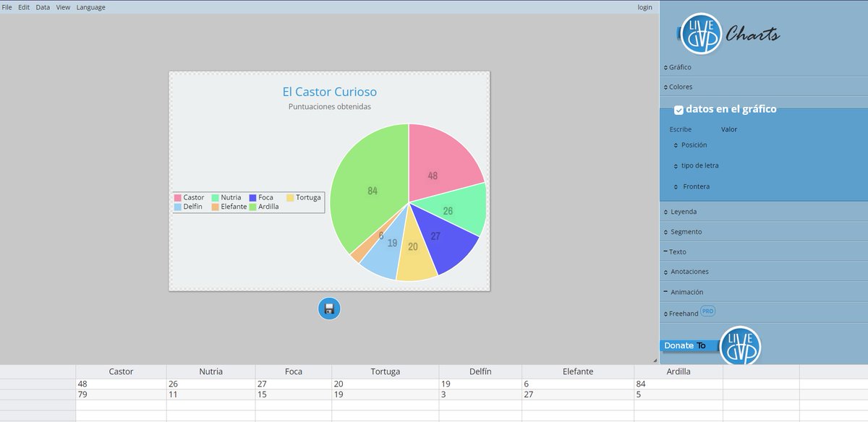This screenshot has height=422, width=868.
Task: Open the Language menu
Action: pos(90,7)
